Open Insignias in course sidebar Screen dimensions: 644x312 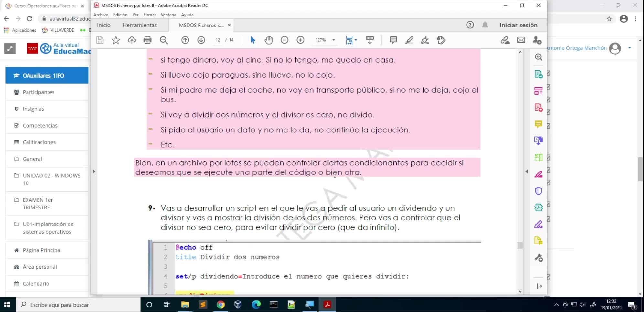(47, 109)
